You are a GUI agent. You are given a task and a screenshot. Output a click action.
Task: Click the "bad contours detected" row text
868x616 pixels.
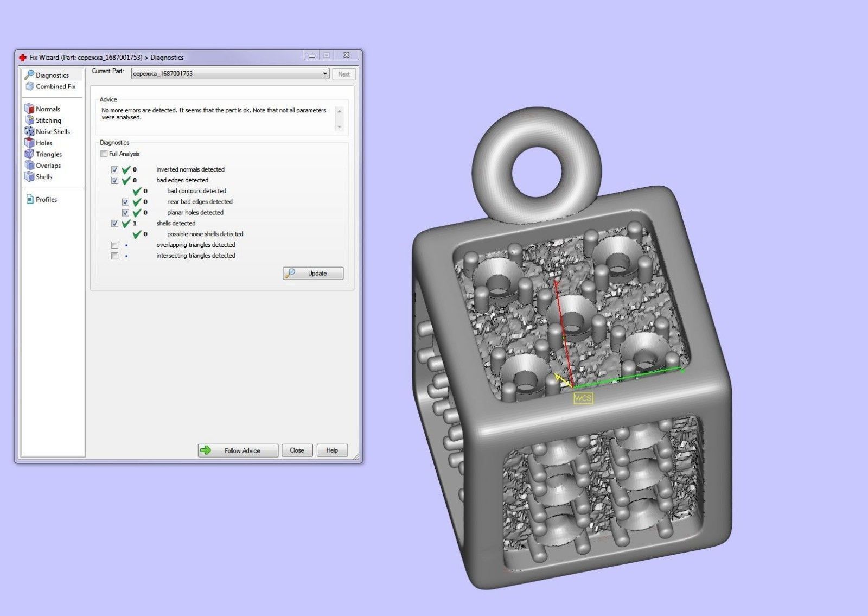click(x=196, y=191)
